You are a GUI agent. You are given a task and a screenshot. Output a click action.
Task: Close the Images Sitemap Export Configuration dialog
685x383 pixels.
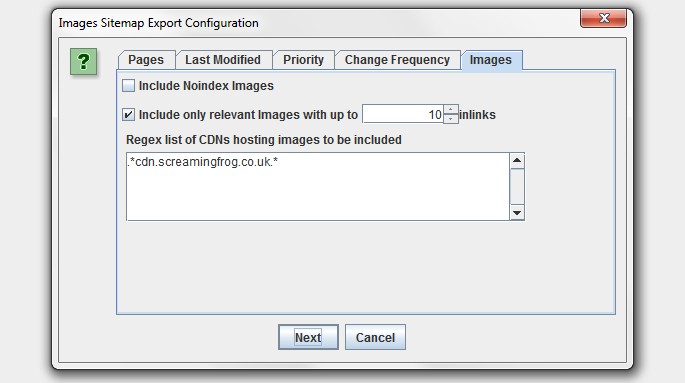603,18
